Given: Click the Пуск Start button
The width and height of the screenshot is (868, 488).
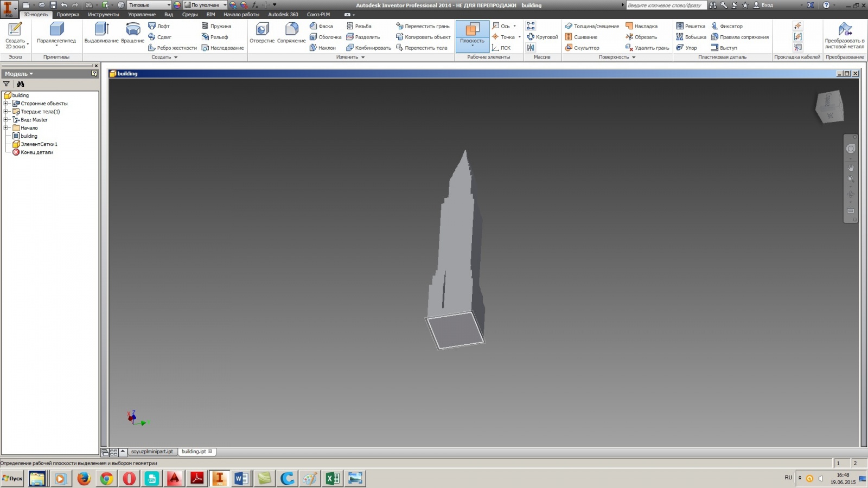Looking at the screenshot, I should point(12,478).
